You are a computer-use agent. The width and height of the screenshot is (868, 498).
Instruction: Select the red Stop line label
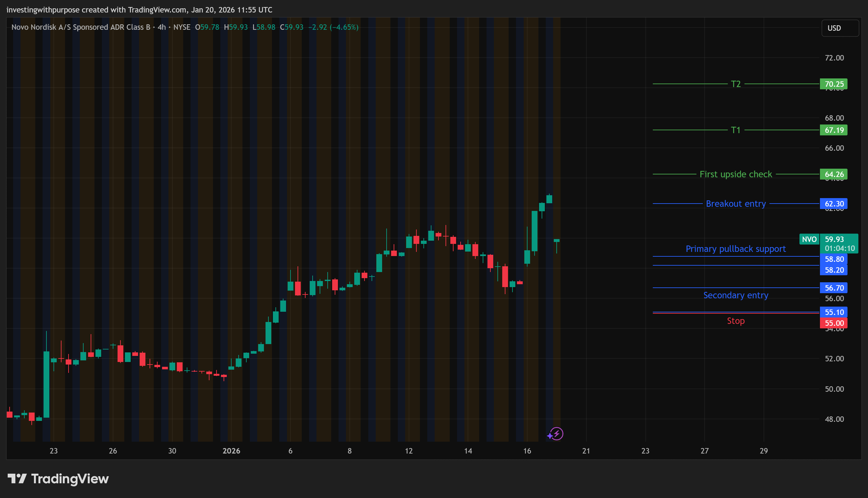coord(735,320)
